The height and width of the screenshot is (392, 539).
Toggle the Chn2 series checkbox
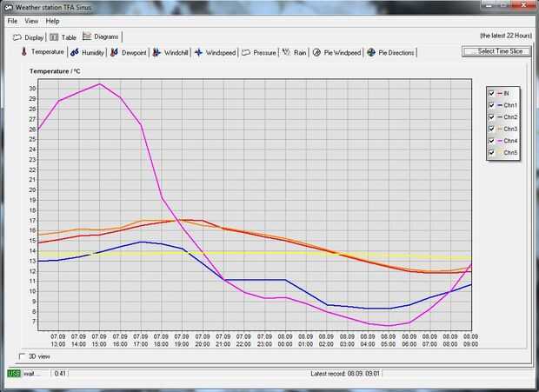pyautogui.click(x=491, y=116)
